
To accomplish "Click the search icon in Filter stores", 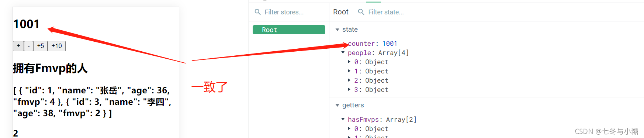I will pos(257,12).
